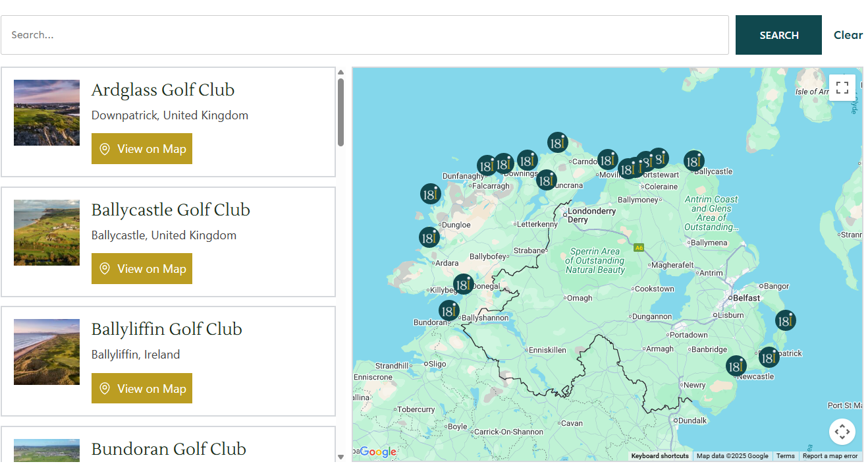Open the Ballyliffin Golf Club thumbnail photo

pyautogui.click(x=47, y=352)
